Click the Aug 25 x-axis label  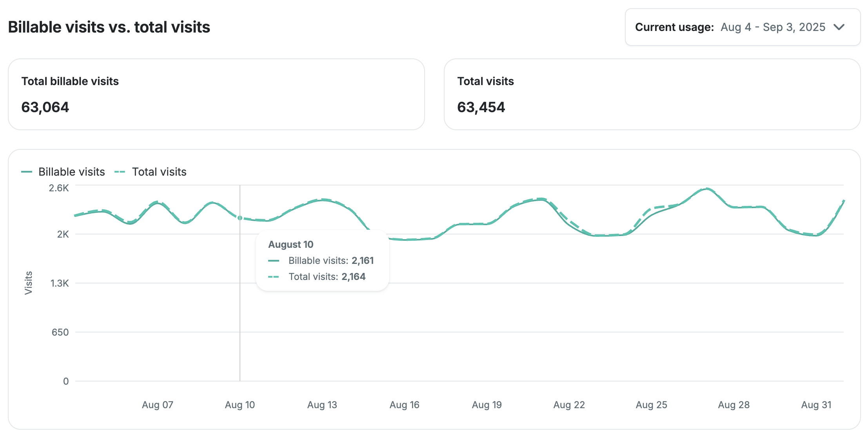click(x=651, y=405)
